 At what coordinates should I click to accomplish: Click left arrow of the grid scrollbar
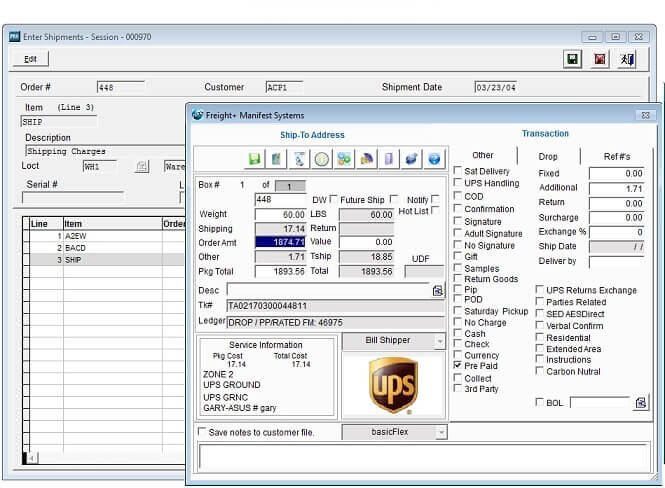tap(32, 458)
